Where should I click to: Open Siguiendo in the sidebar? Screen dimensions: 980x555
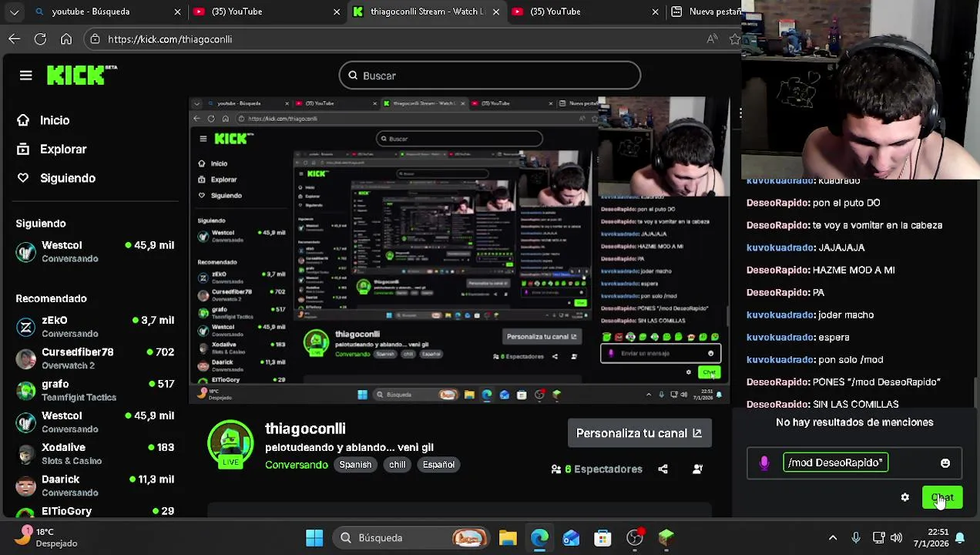[x=67, y=178]
